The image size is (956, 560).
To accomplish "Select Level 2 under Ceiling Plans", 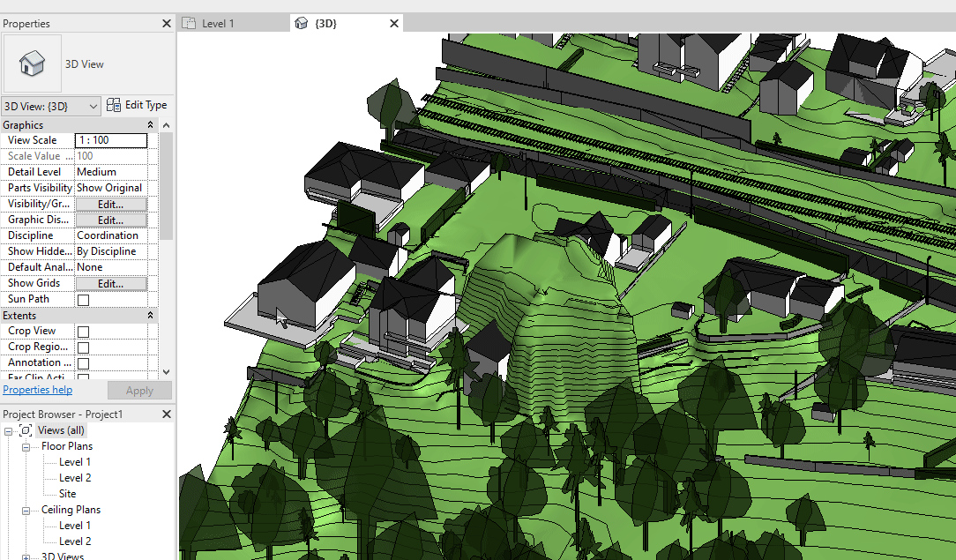I will (x=75, y=541).
